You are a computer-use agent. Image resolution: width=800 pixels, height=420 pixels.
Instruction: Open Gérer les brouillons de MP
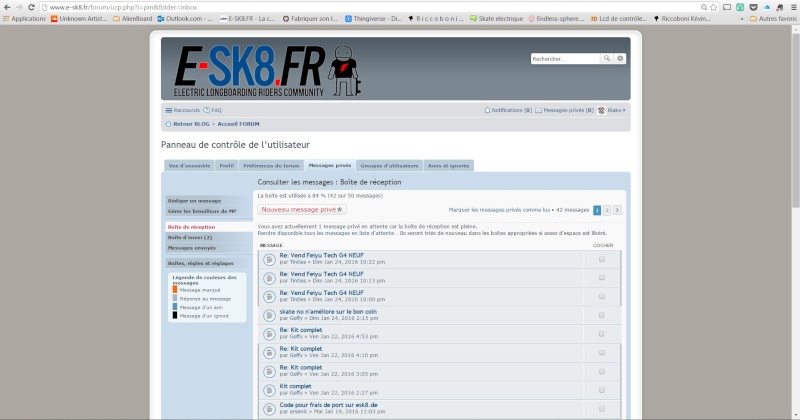[208, 211]
